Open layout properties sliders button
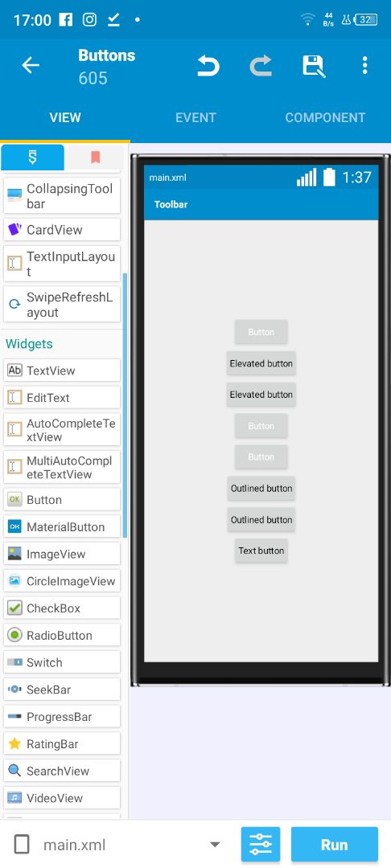 click(261, 845)
